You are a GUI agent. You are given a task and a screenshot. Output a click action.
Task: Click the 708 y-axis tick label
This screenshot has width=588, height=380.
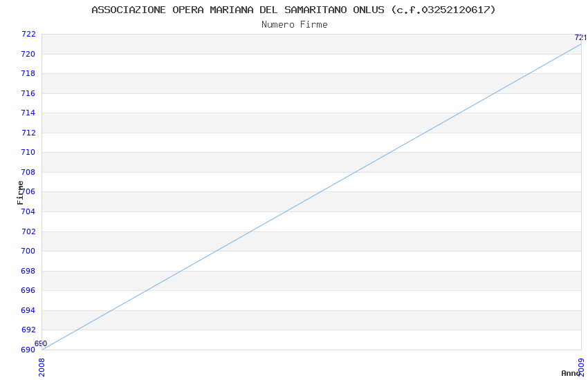[x=28, y=172]
